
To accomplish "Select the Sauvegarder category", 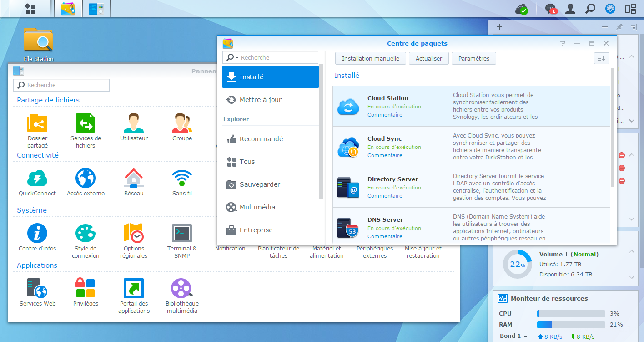I will click(x=271, y=184).
